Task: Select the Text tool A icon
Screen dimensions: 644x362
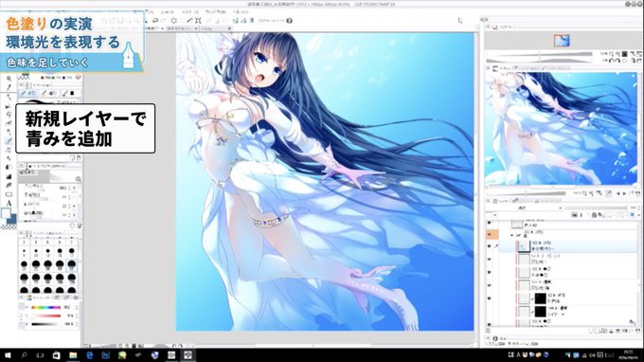Action: 9,203
